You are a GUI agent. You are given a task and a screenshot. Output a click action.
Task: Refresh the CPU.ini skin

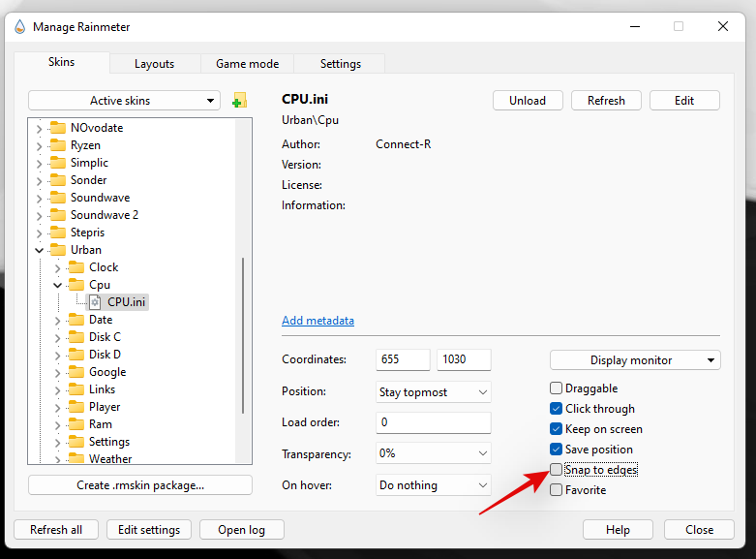click(606, 101)
